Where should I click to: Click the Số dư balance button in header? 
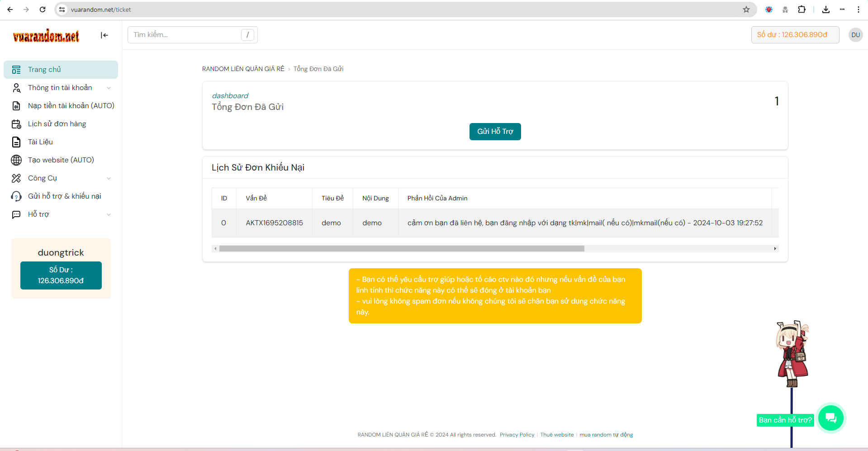(x=795, y=35)
